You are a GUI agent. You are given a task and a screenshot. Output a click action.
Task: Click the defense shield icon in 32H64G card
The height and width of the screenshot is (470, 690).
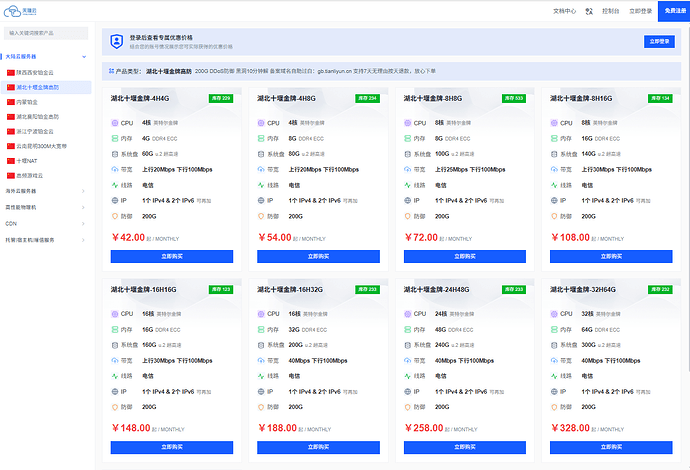click(x=554, y=407)
